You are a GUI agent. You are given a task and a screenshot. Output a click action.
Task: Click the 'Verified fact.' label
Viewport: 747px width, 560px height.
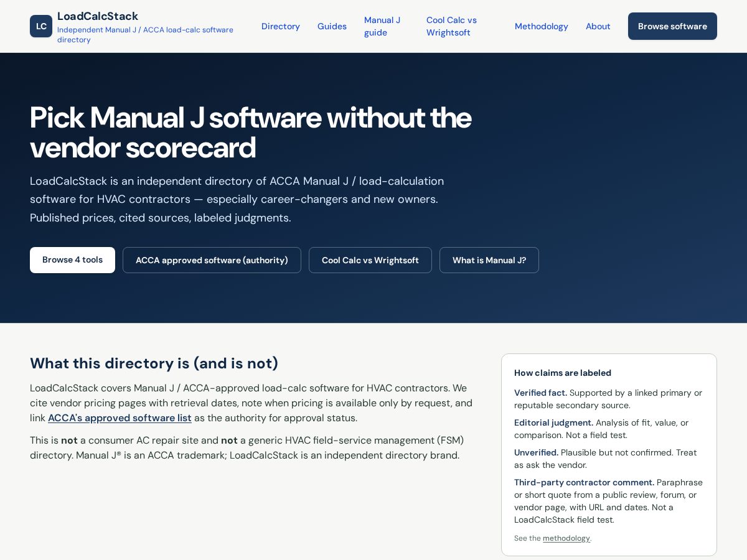click(x=540, y=393)
